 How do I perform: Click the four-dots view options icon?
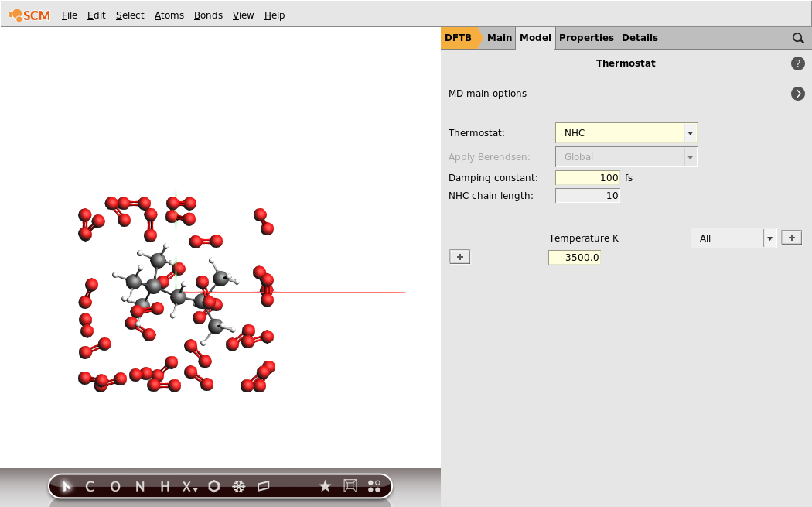point(374,486)
